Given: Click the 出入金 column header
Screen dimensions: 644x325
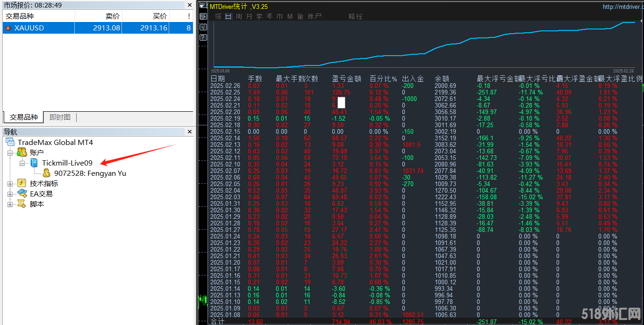Looking at the screenshot, I should coord(413,79).
